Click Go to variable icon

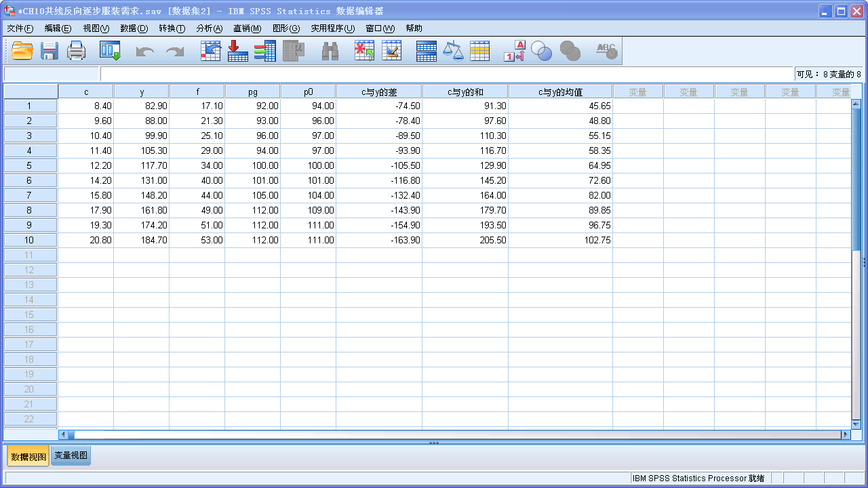click(237, 51)
